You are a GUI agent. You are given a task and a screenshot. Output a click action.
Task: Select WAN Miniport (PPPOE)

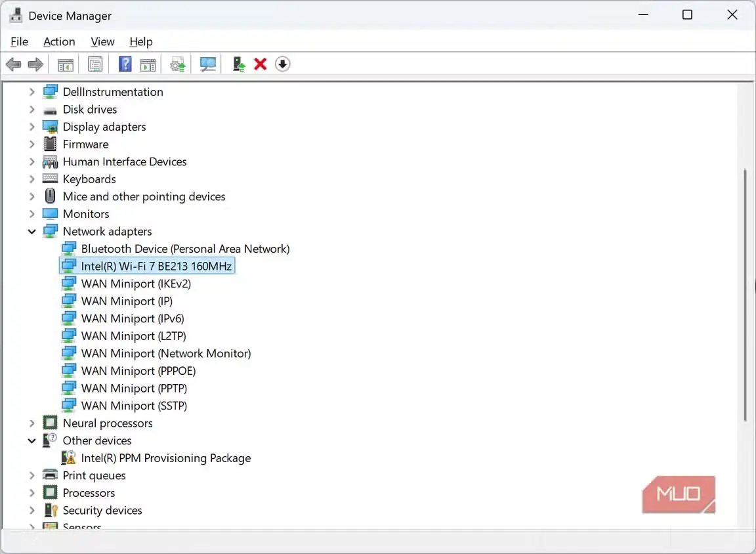point(138,371)
